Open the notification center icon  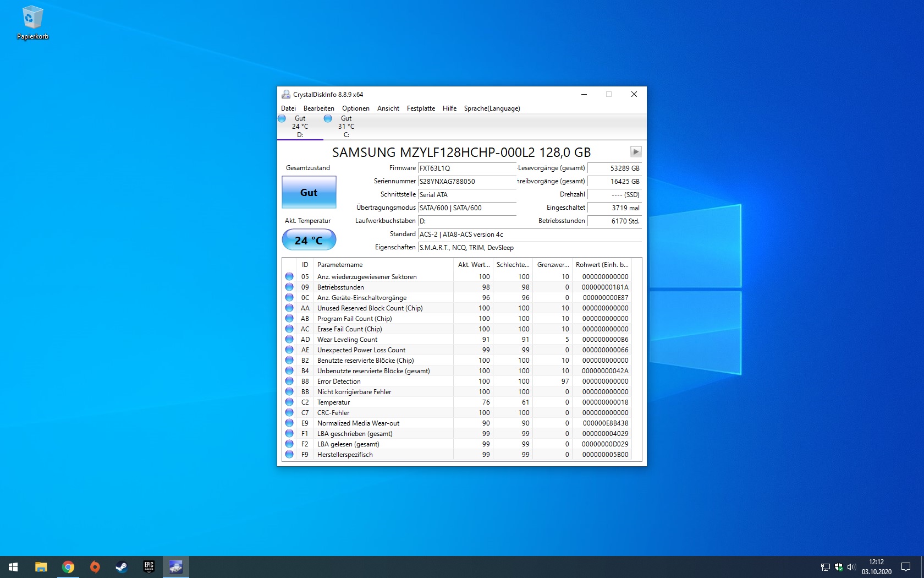(905, 567)
